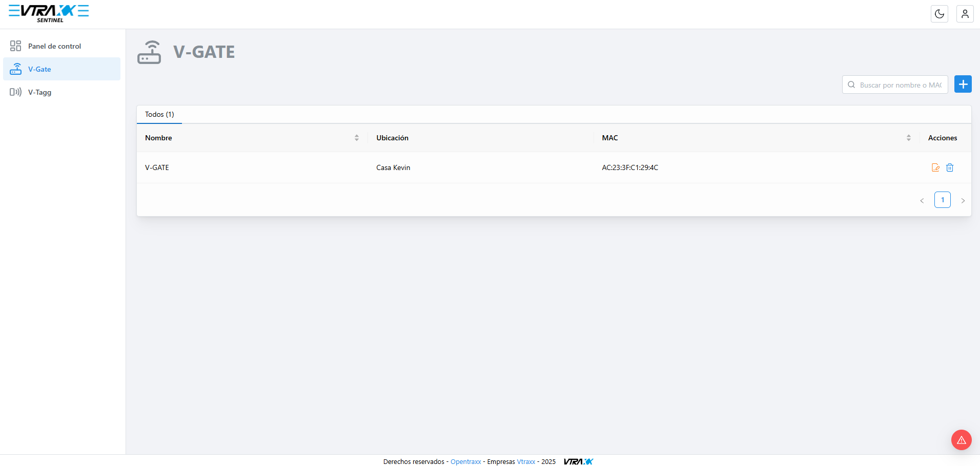Select page 1 in the pagination
980x466 pixels.
(x=943, y=200)
